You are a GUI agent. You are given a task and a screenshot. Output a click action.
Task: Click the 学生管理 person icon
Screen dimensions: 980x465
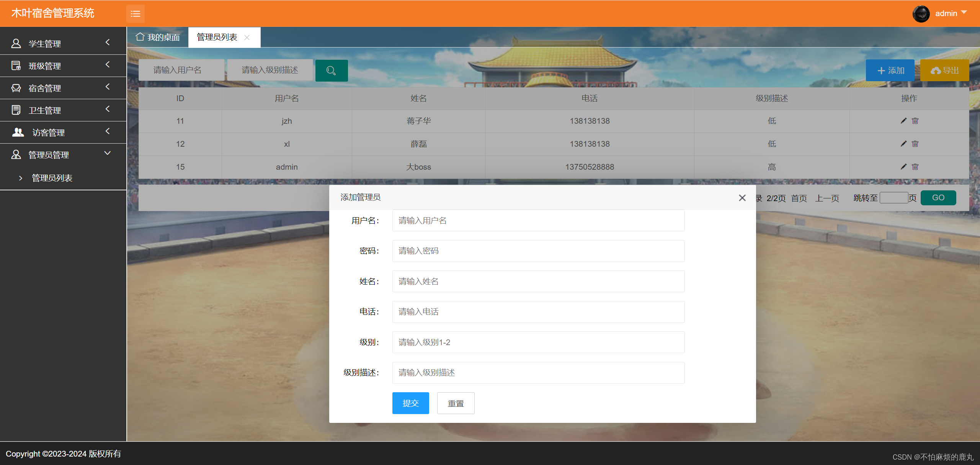click(16, 43)
